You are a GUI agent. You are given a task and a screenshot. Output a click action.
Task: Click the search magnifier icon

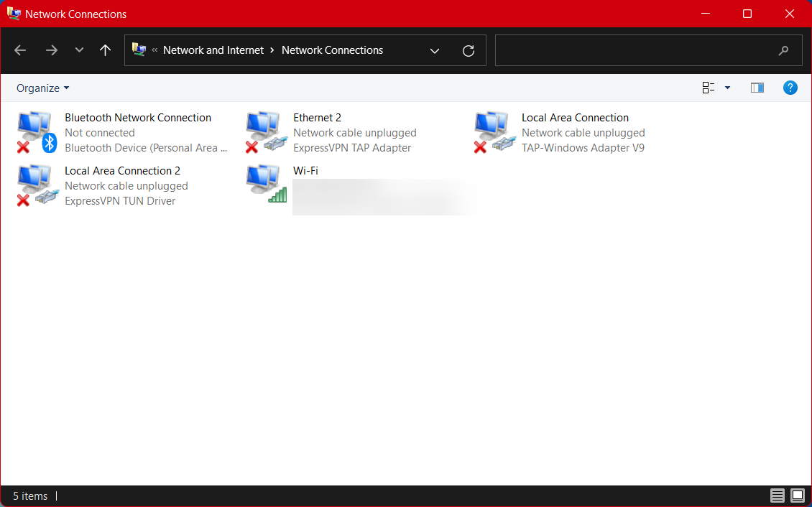[x=783, y=50]
